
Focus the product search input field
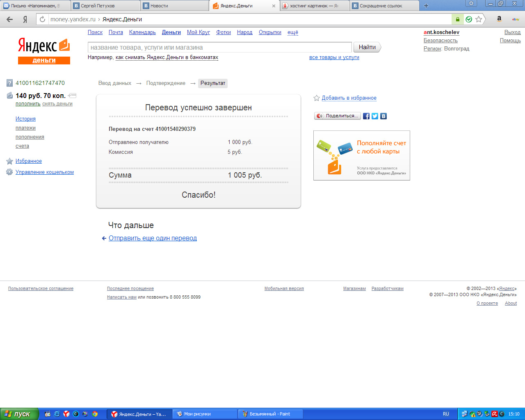point(220,48)
